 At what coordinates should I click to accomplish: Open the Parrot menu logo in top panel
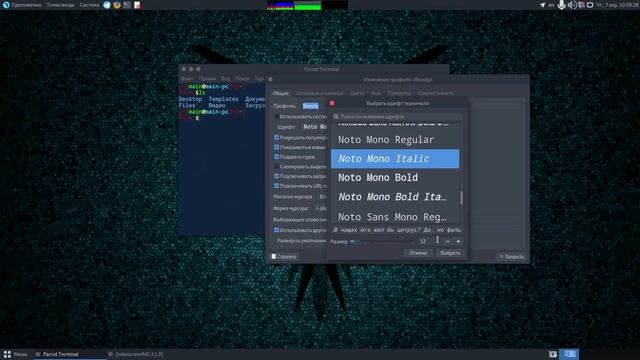[x=6, y=5]
